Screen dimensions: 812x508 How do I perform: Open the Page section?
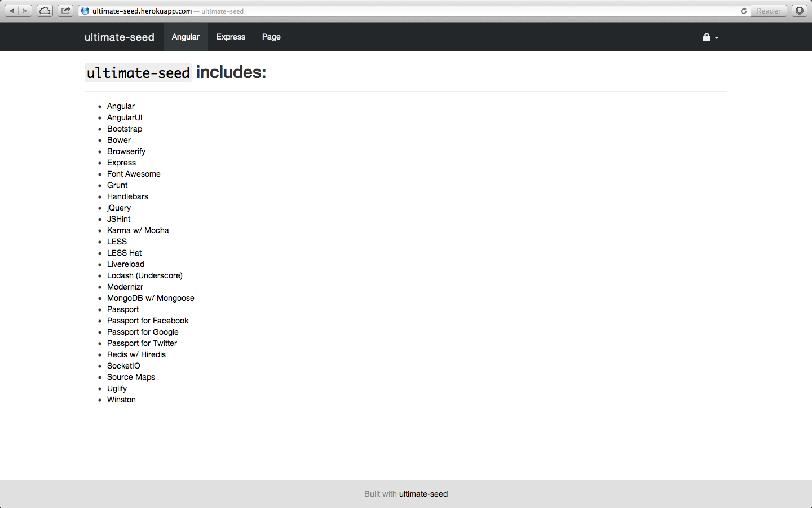coord(271,37)
